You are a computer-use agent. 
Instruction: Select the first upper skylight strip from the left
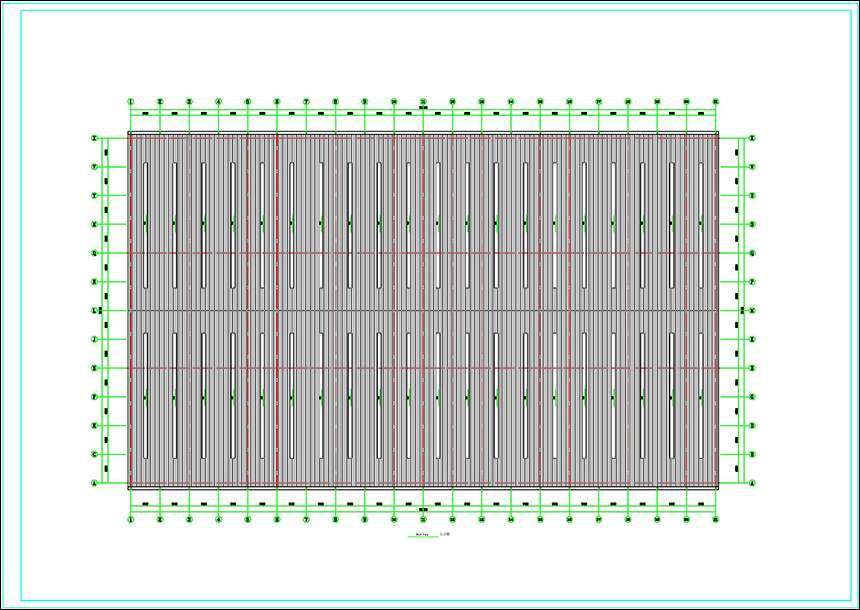(146, 225)
